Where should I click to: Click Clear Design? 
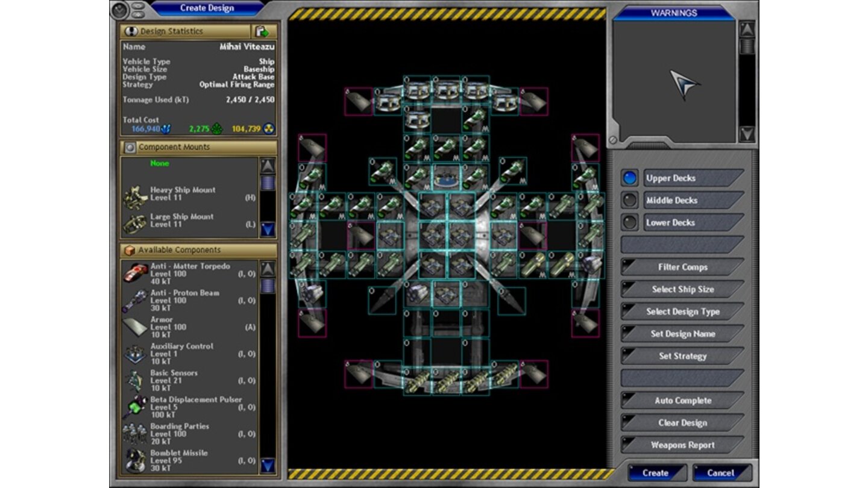pyautogui.click(x=682, y=423)
